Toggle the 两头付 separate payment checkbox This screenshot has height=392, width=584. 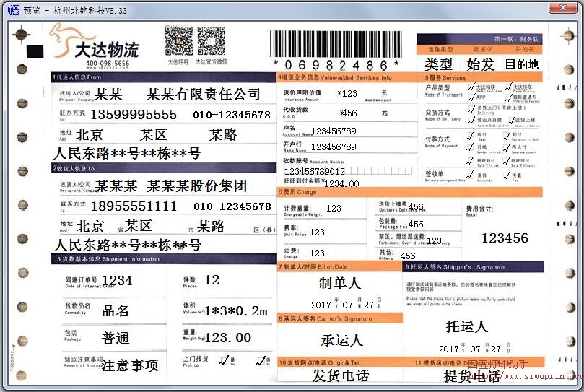point(506,147)
